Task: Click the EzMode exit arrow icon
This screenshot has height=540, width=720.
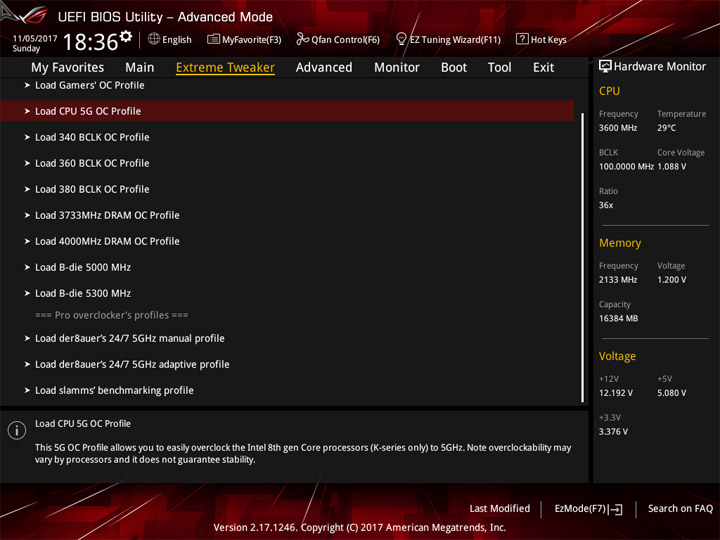Action: 616,509
